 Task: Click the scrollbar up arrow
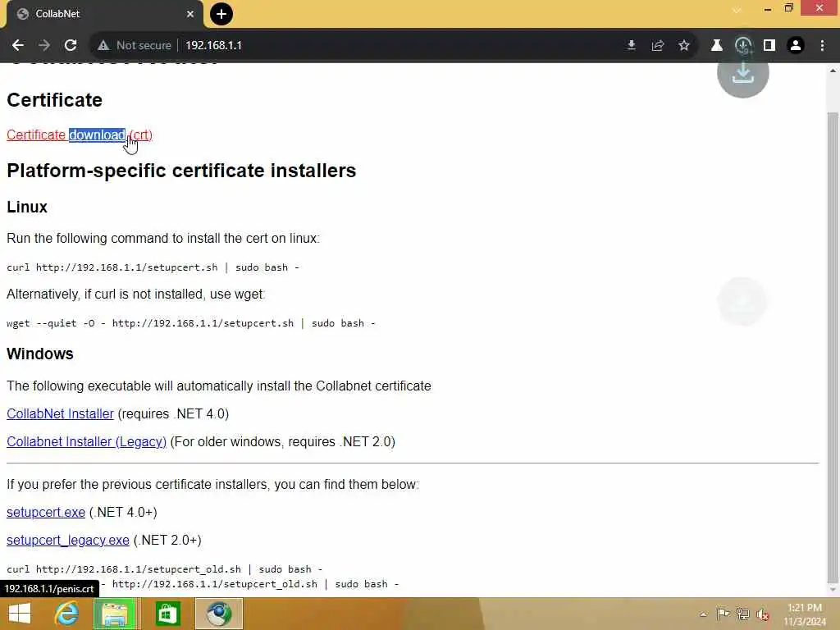833,71
